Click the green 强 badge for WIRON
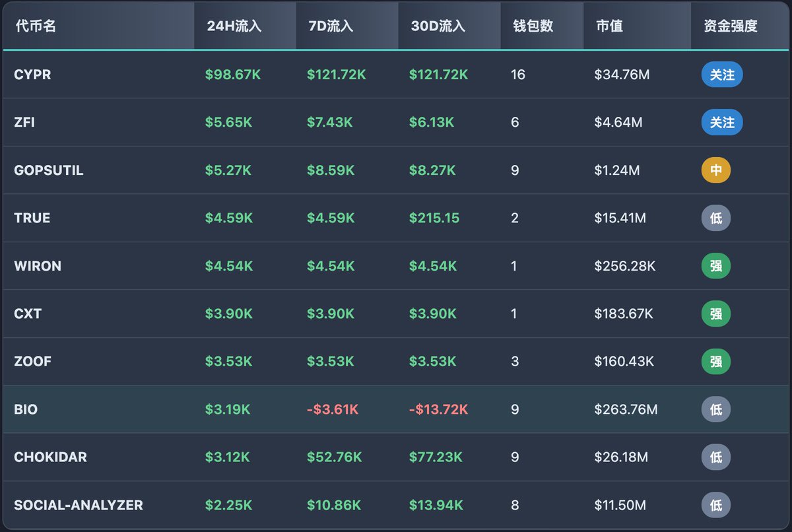 (x=715, y=266)
